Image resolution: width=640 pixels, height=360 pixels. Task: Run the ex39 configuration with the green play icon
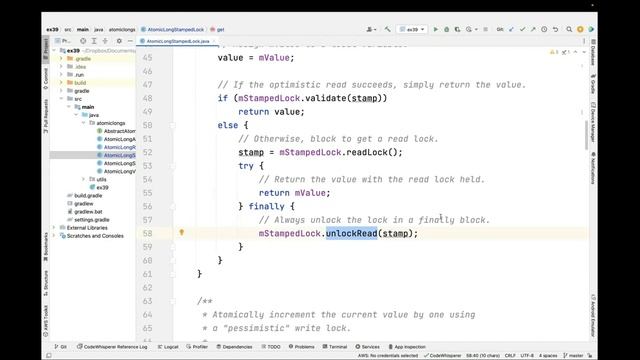[x=436, y=29]
